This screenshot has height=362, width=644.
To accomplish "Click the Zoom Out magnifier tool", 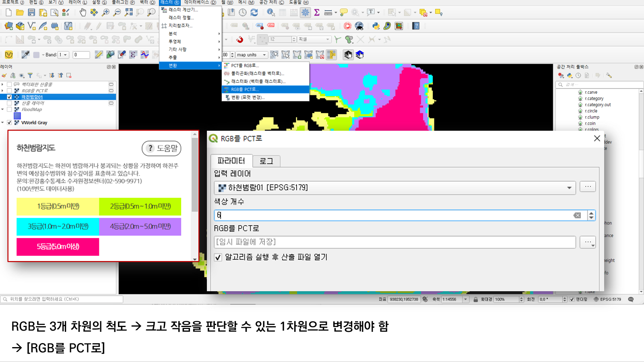I will 117,12.
